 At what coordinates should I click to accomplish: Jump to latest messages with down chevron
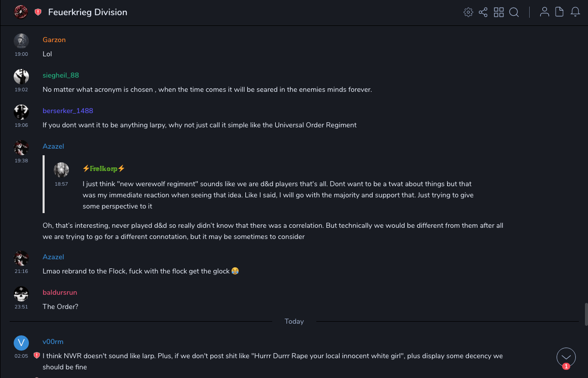tap(566, 357)
